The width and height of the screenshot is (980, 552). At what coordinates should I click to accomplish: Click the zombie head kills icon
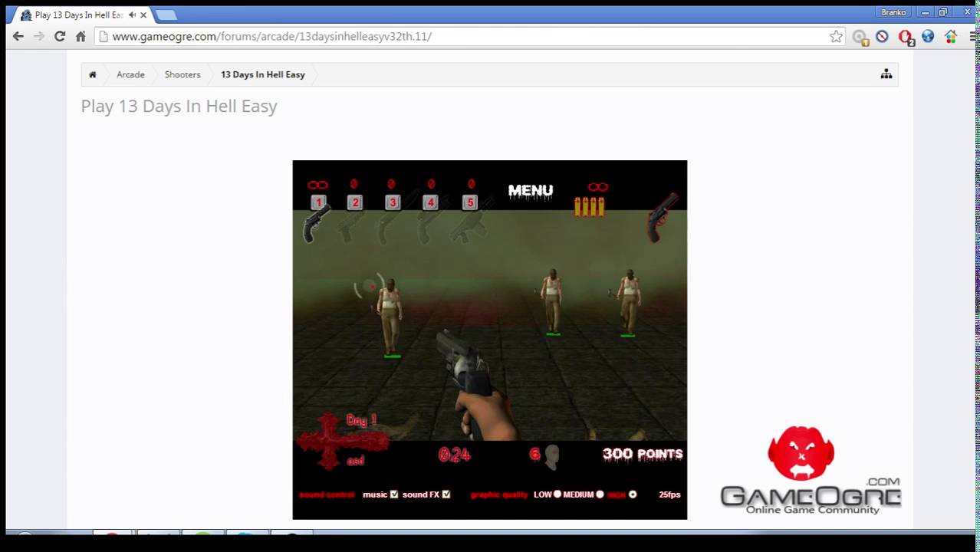(x=551, y=456)
